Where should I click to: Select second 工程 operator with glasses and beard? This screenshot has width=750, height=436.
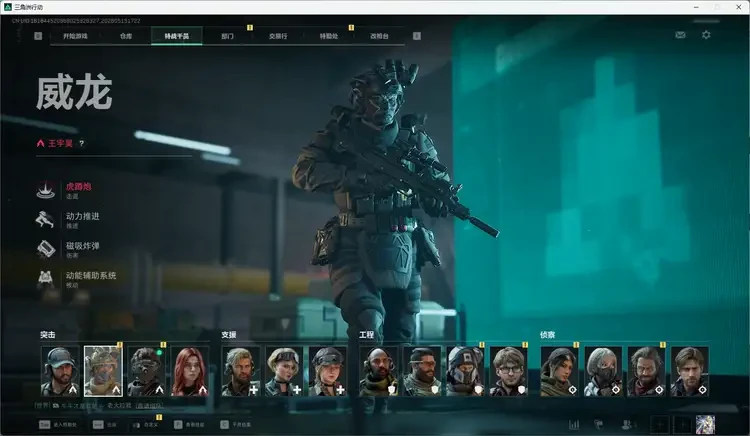point(422,371)
